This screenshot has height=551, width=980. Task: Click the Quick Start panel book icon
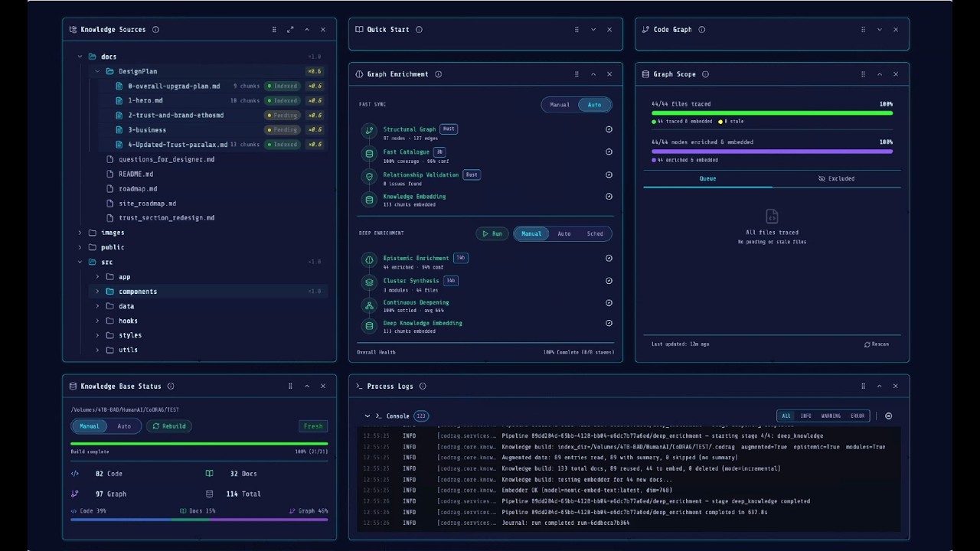point(360,30)
